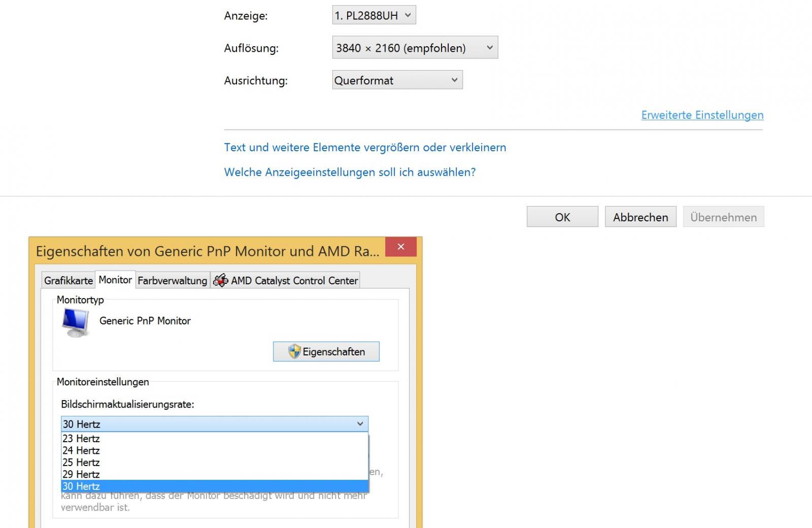Open the Erweiterte Einstellungen link

pyautogui.click(x=702, y=115)
